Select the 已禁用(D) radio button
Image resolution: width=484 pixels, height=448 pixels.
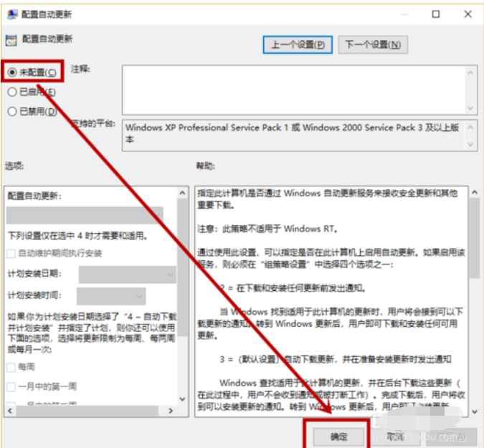tap(12, 111)
